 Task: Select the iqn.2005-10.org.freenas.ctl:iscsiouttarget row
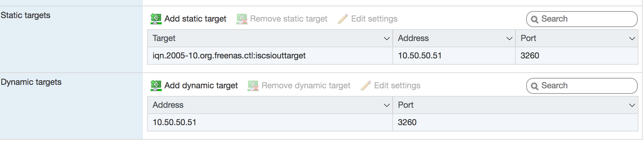[x=393, y=56]
